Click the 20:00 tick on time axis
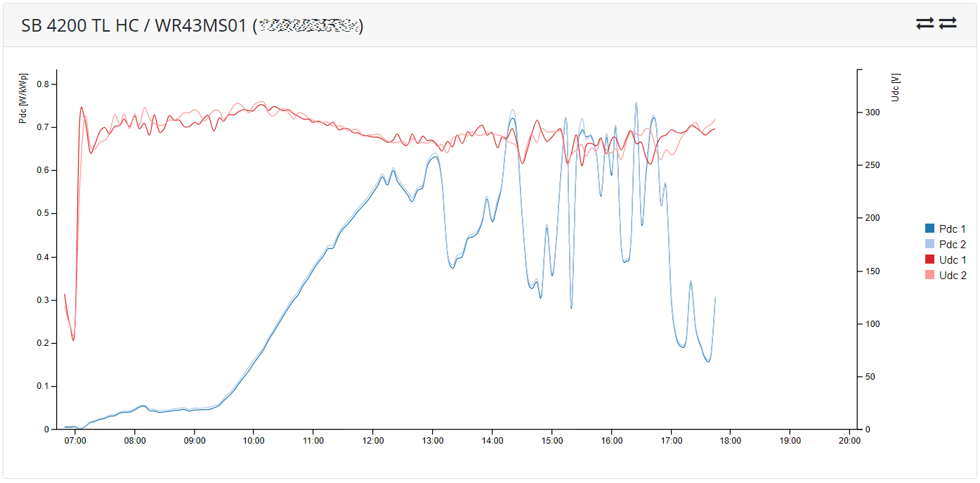 pos(849,441)
